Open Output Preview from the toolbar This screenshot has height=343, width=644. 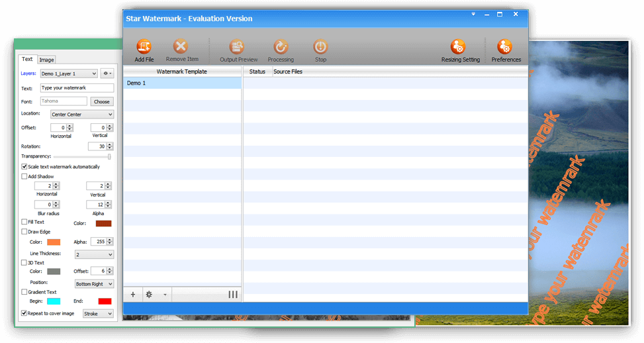[237, 46]
